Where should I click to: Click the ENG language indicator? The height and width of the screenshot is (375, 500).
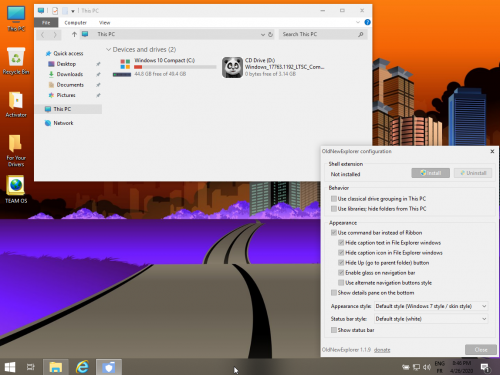(x=440, y=363)
